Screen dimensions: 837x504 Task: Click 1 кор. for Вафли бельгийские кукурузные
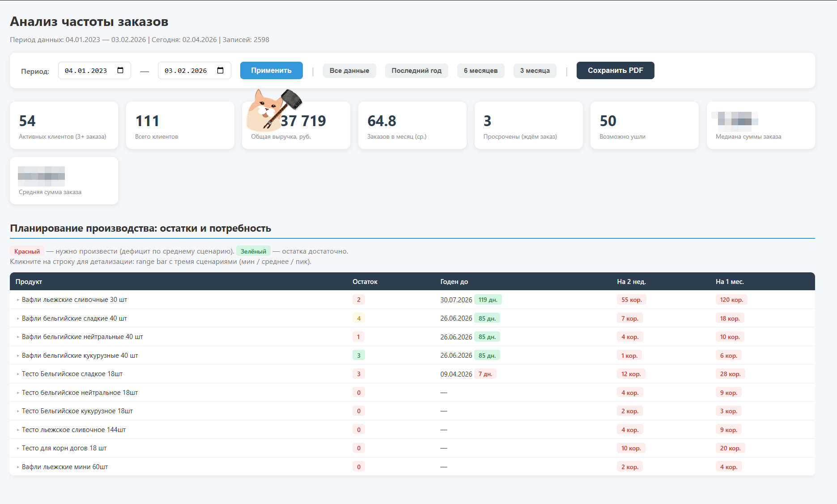click(x=629, y=356)
